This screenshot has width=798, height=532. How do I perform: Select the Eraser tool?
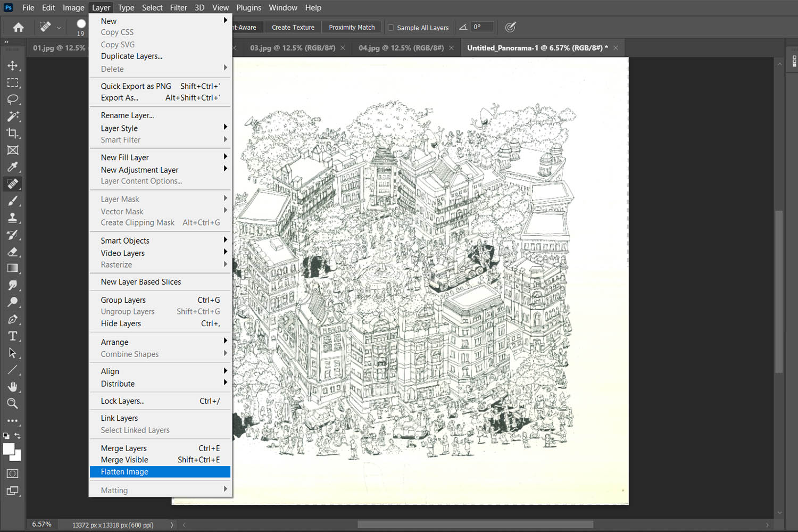13,252
